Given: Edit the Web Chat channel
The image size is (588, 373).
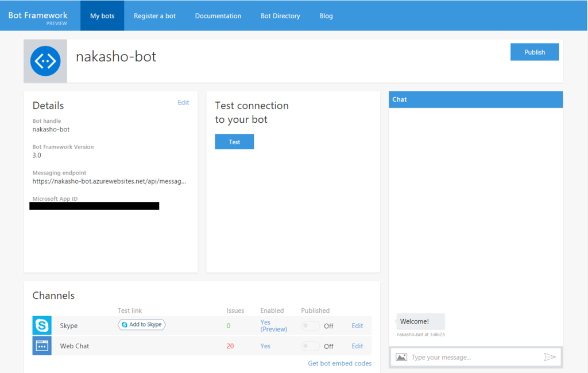Looking at the screenshot, I should [x=357, y=346].
